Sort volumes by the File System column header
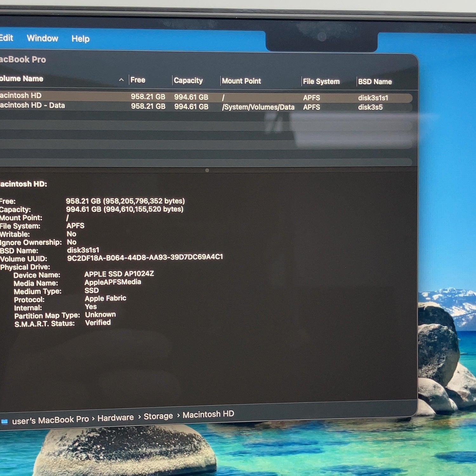 (x=321, y=82)
